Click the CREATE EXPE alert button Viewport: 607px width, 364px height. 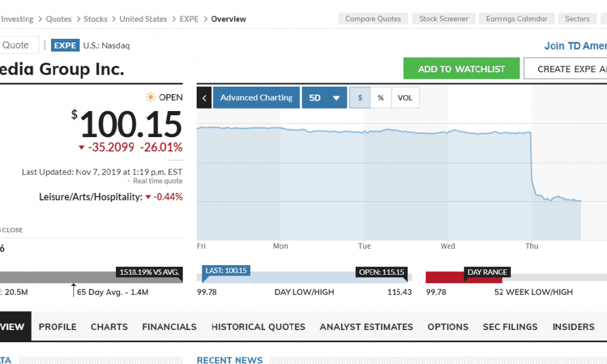coord(566,69)
